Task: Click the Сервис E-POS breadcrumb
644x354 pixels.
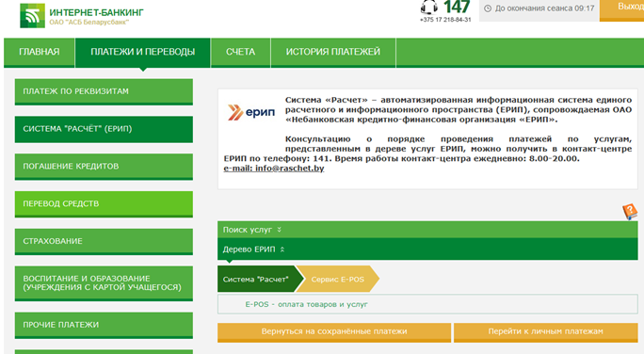Action: (338, 280)
